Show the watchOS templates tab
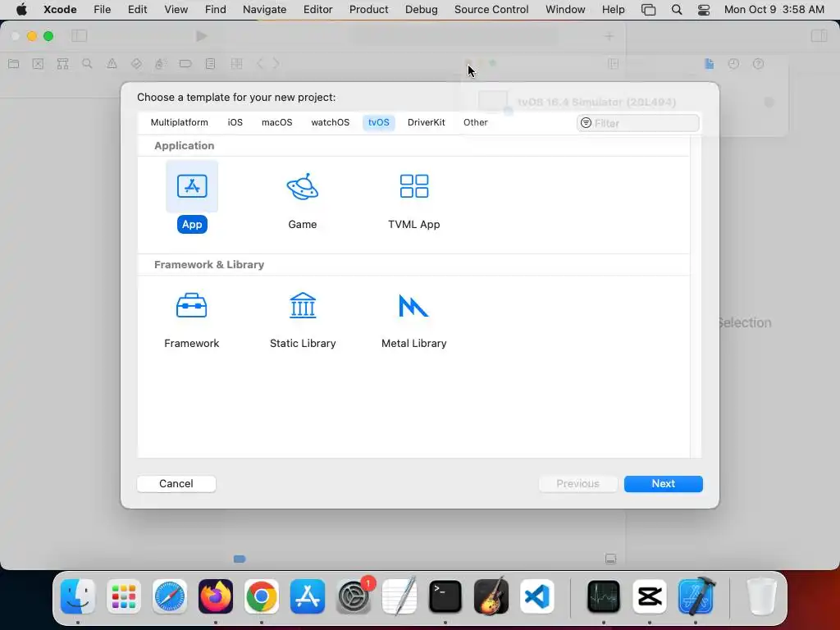This screenshot has height=630, width=840. (x=330, y=122)
